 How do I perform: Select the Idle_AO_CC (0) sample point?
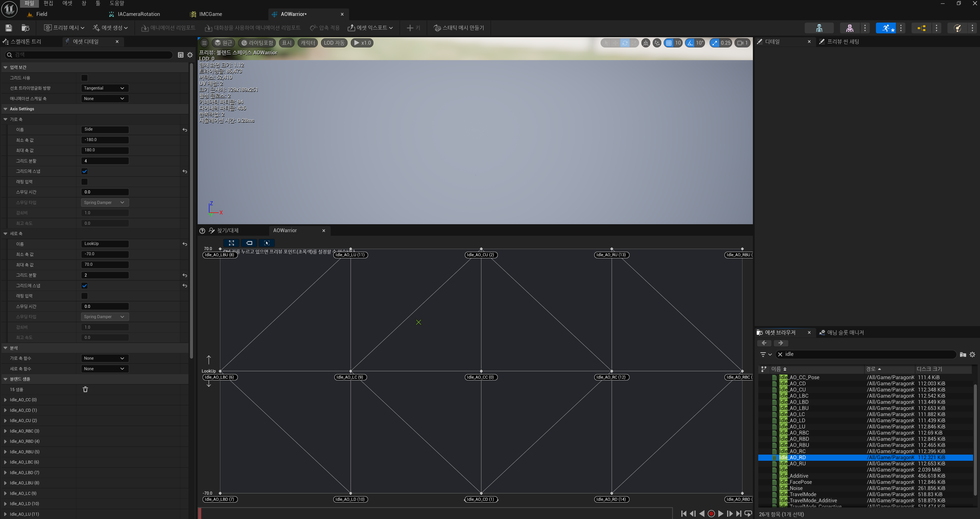pos(481,371)
